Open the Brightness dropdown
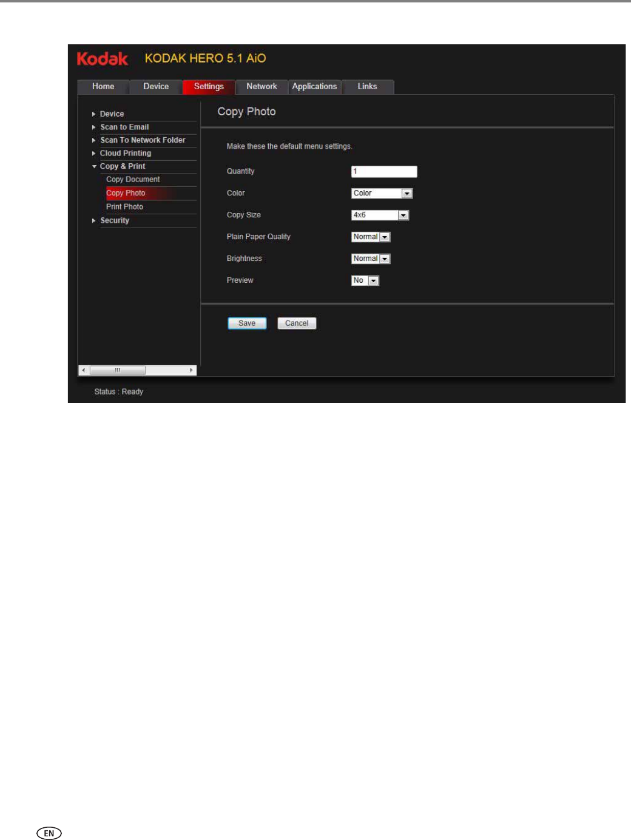 [371, 259]
